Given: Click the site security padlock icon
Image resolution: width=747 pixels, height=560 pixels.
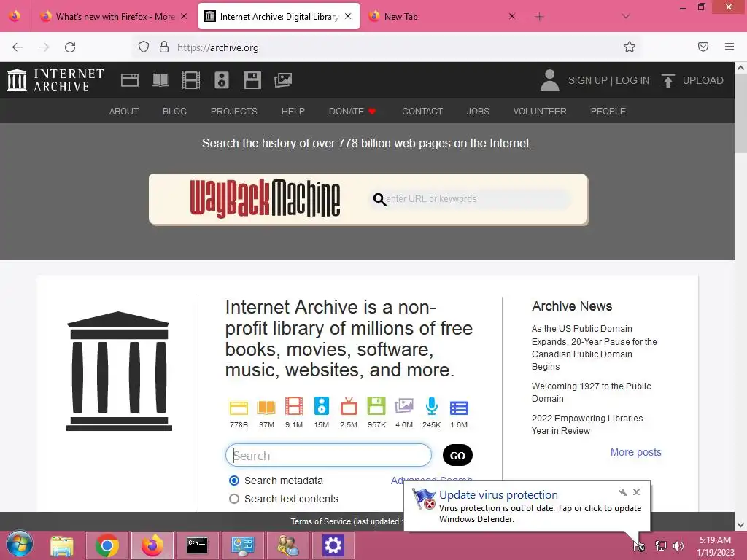Looking at the screenshot, I should pyautogui.click(x=164, y=47).
